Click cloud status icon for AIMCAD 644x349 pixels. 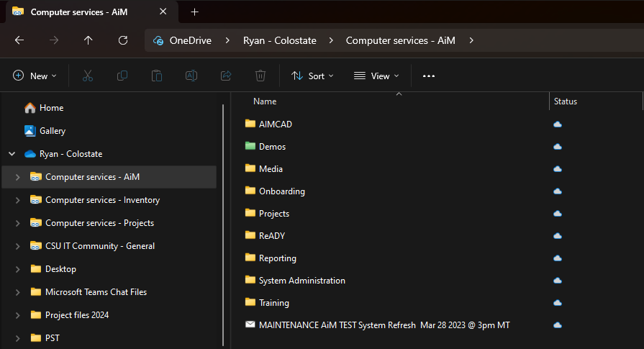point(558,124)
